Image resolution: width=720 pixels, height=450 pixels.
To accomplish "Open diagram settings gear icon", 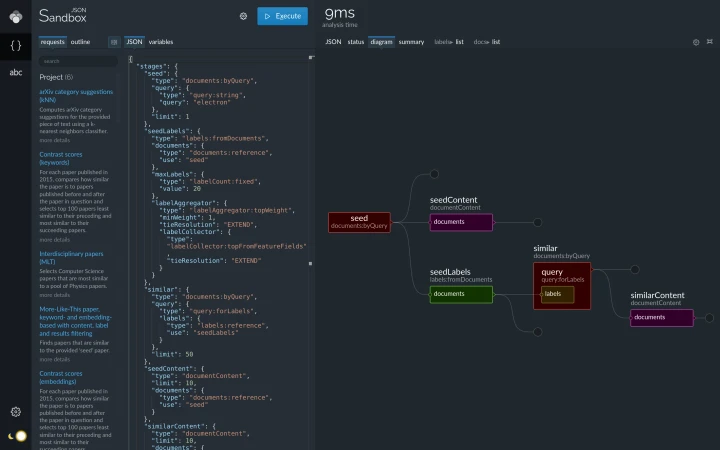I will [696, 42].
